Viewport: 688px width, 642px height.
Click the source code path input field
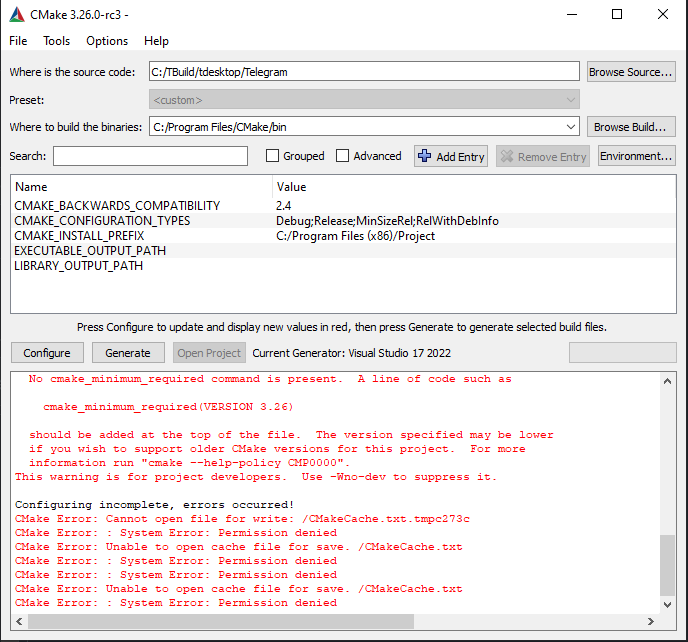pyautogui.click(x=364, y=72)
